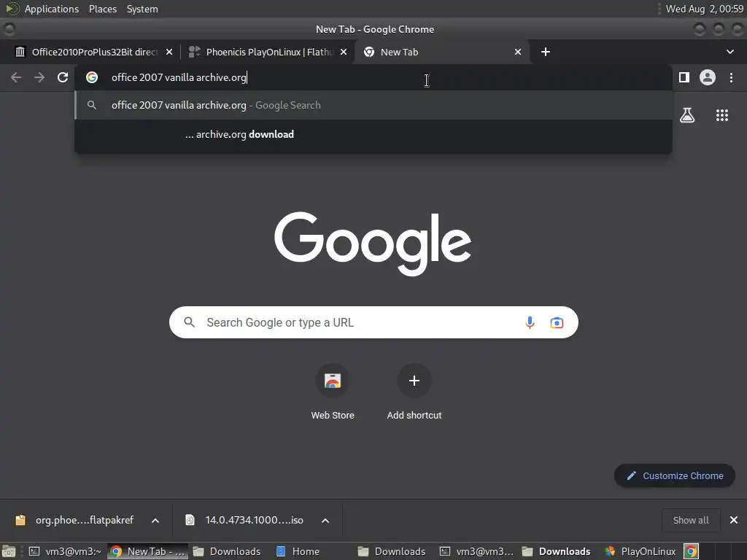Close the New Tab tab

[518, 52]
